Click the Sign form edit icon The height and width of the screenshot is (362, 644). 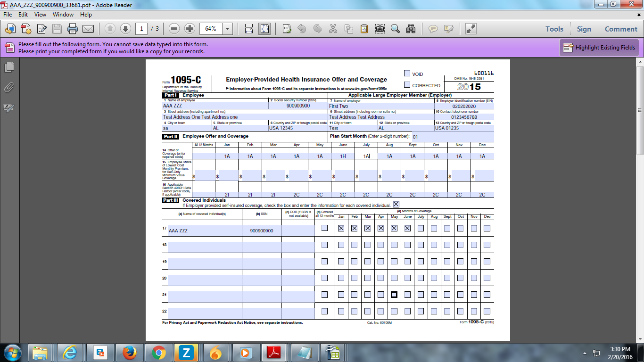[x=41, y=29]
